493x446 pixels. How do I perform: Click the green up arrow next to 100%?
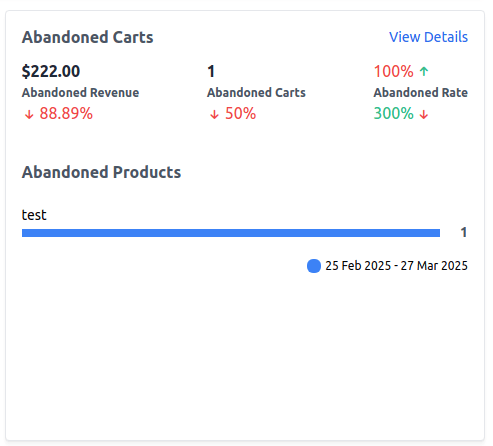click(x=424, y=71)
